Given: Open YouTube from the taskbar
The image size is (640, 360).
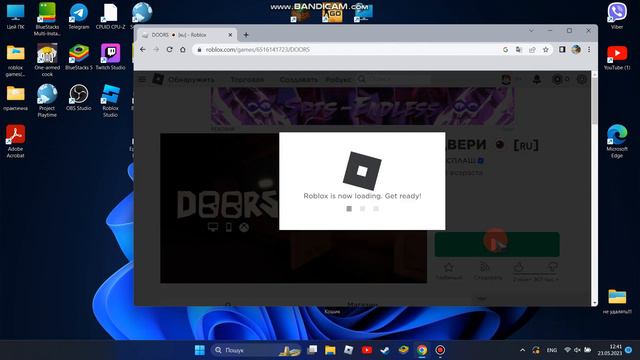Looking at the screenshot, I should coord(367,350).
